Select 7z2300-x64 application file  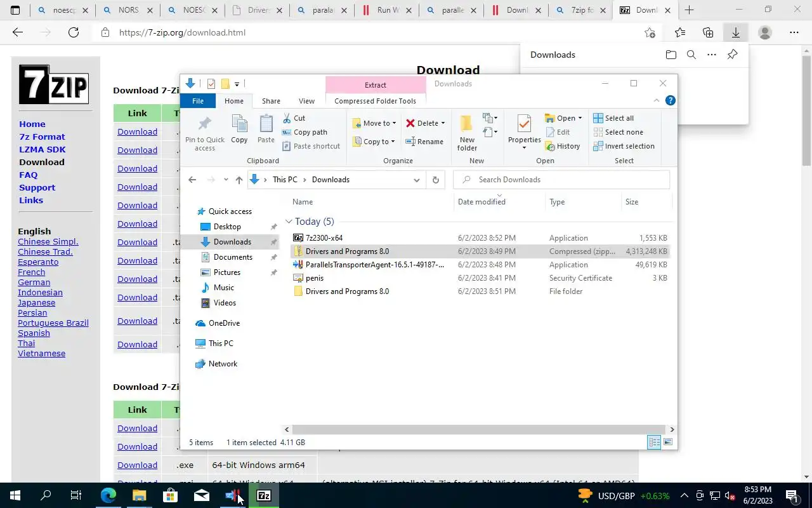(324, 238)
